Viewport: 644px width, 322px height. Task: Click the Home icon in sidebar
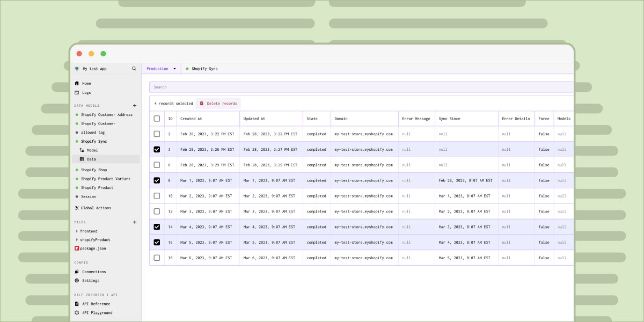[x=78, y=83]
